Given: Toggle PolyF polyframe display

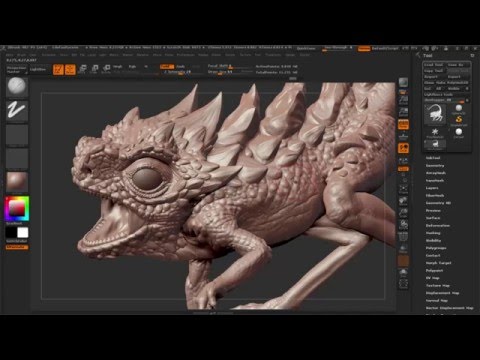Looking at the screenshot, I should point(403,236).
